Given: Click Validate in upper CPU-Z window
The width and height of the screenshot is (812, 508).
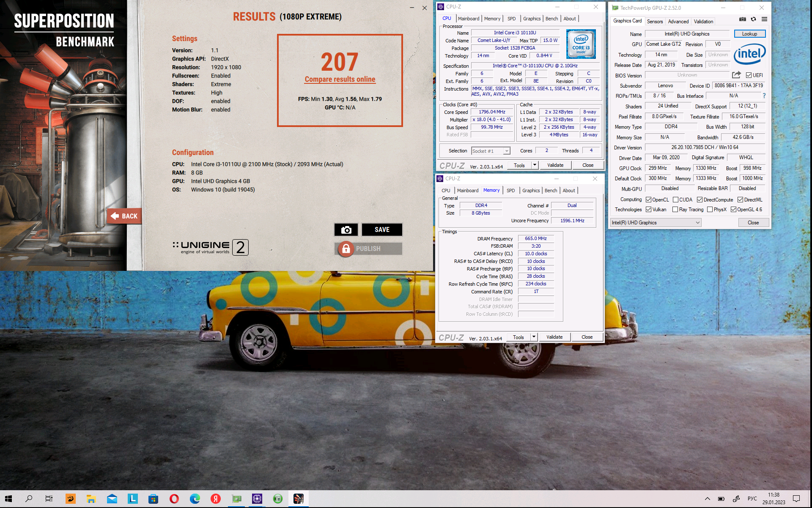Looking at the screenshot, I should 555,165.
